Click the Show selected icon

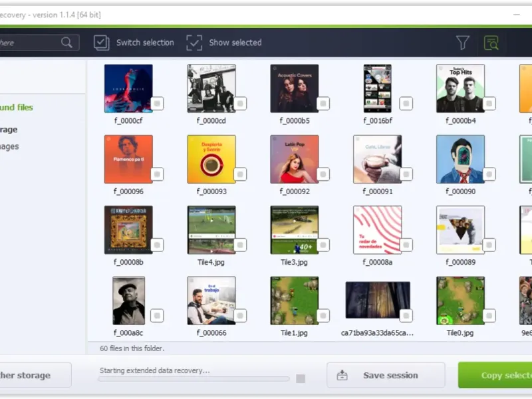coord(194,43)
